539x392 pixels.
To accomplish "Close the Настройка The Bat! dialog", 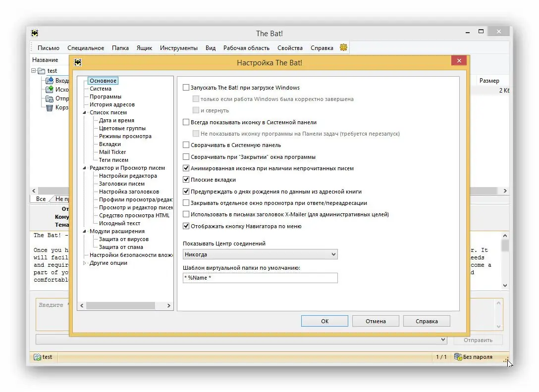I will coord(459,60).
